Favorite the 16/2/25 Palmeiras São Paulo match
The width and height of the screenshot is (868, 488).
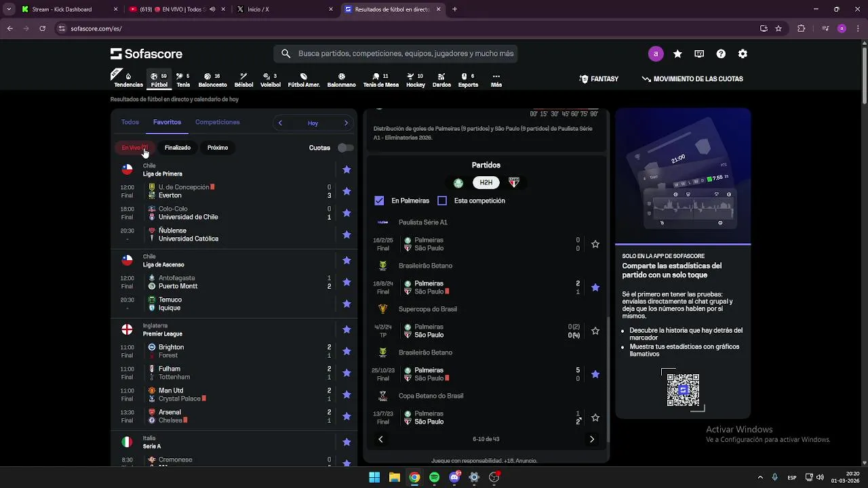(x=595, y=244)
